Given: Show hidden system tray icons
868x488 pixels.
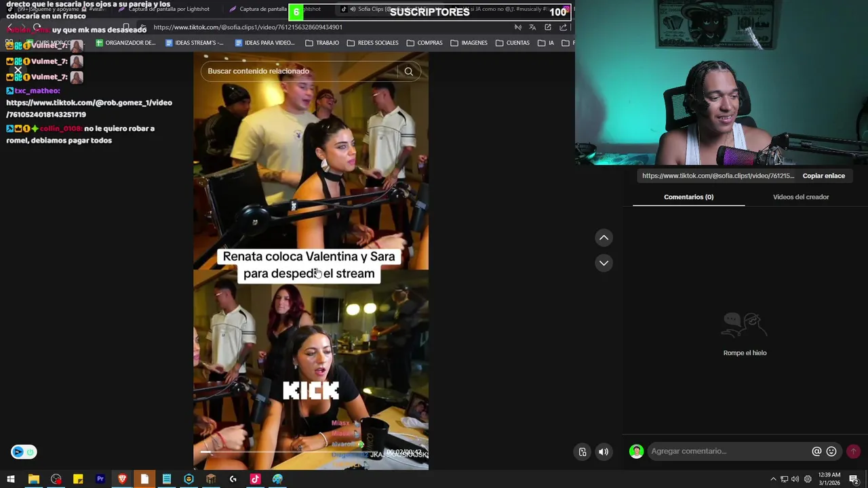Looking at the screenshot, I should pos(773,479).
